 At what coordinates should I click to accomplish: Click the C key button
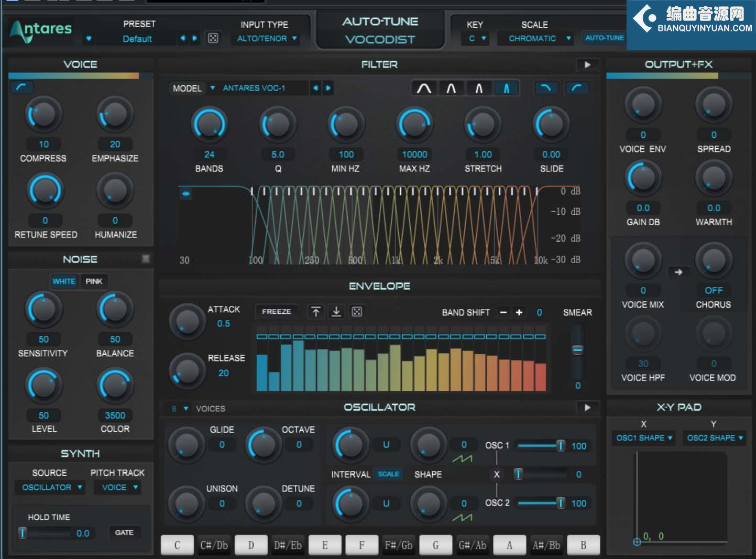point(177,545)
